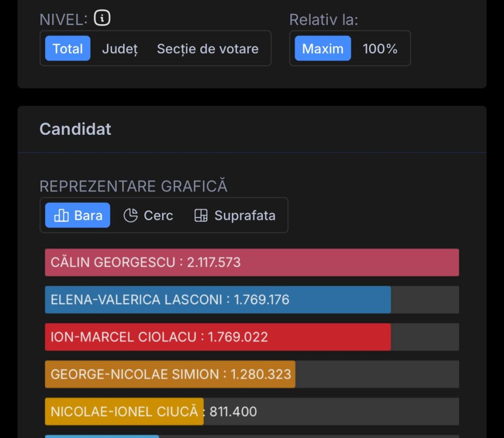Switch relative scale to 100%
The image size is (504, 438).
(380, 49)
